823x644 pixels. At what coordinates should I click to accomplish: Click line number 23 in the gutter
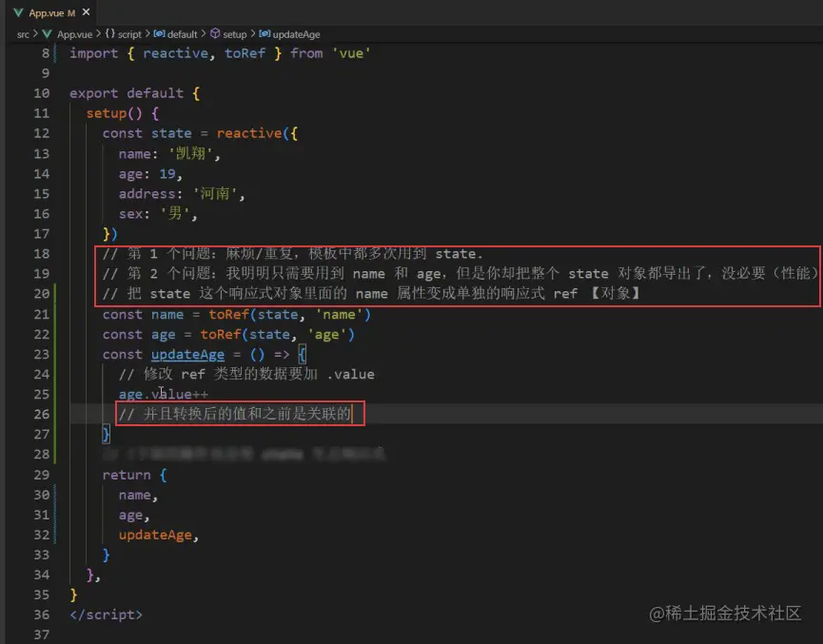[x=42, y=354]
